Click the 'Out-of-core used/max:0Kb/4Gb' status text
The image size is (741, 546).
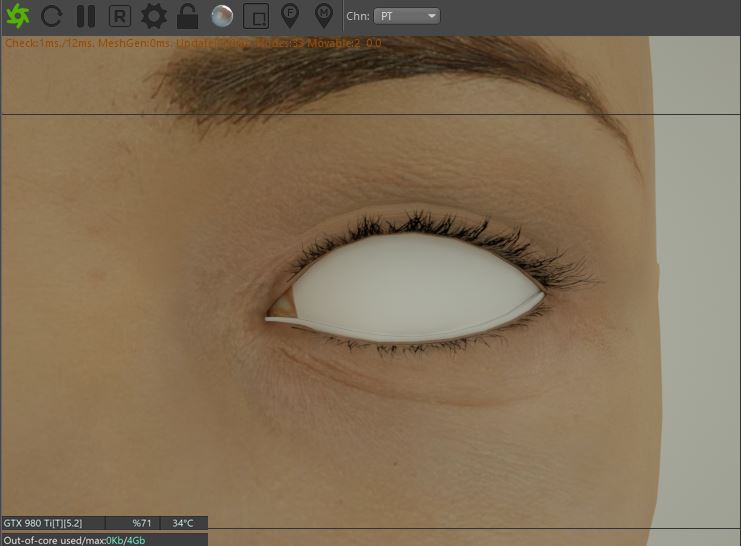(x=74, y=540)
